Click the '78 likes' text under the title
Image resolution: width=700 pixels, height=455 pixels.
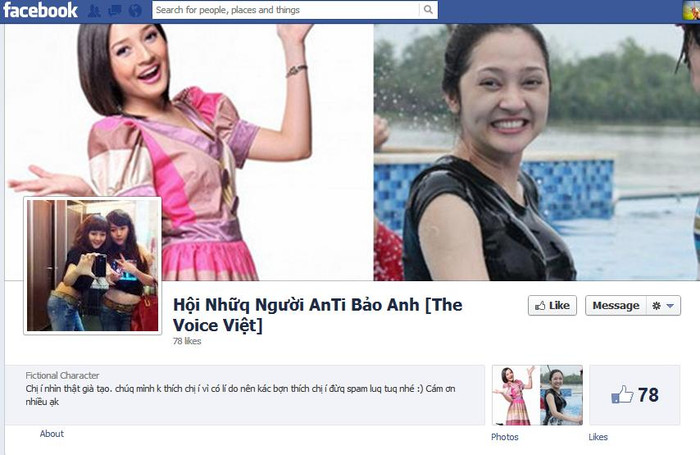(187, 341)
